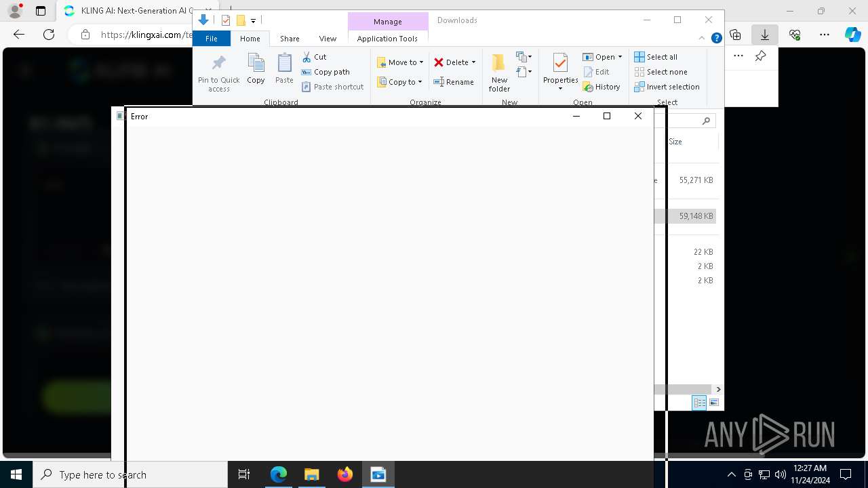Switch to the View ribbon tab

(x=328, y=39)
